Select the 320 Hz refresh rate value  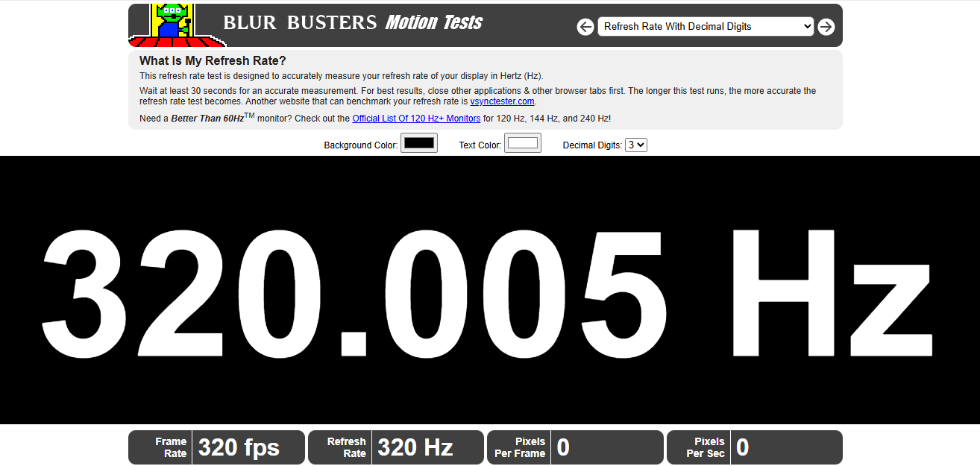point(415,447)
